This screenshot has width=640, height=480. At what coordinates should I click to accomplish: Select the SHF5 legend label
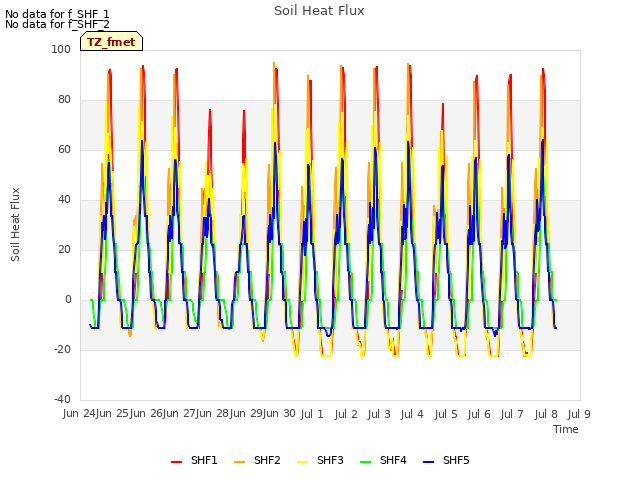[456, 460]
